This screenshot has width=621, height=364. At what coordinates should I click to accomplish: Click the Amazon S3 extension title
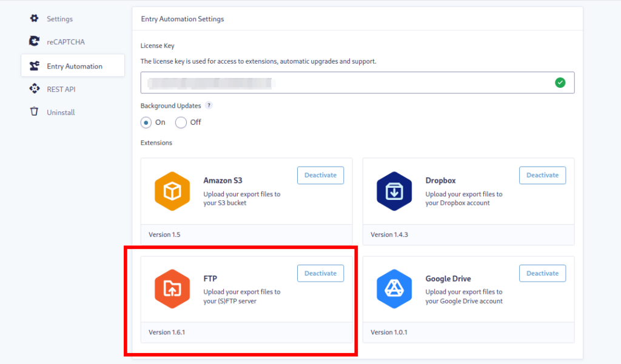pyautogui.click(x=223, y=180)
